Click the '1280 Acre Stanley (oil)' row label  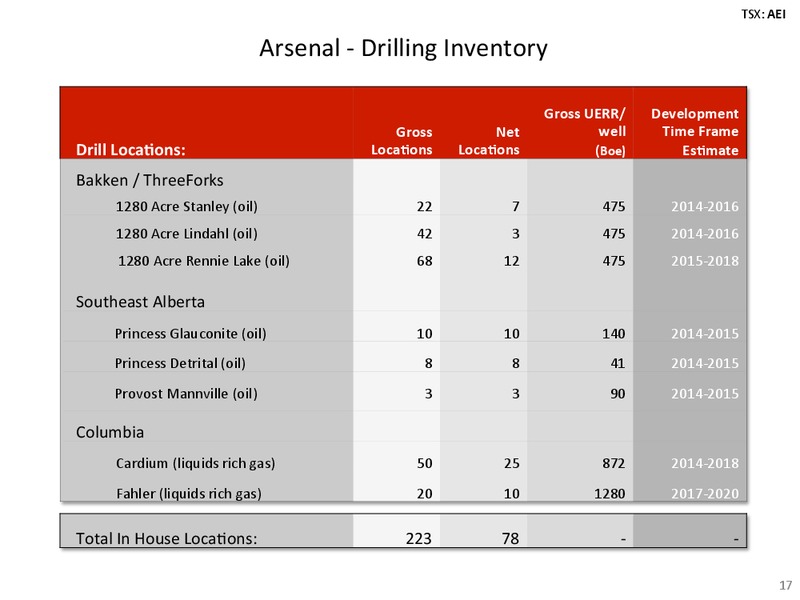[187, 207]
